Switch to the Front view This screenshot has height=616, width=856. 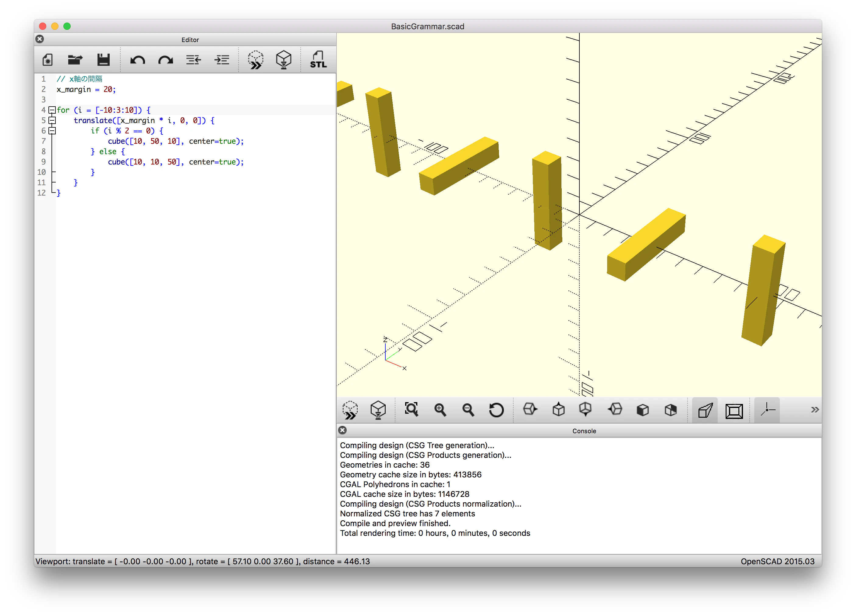(x=643, y=409)
